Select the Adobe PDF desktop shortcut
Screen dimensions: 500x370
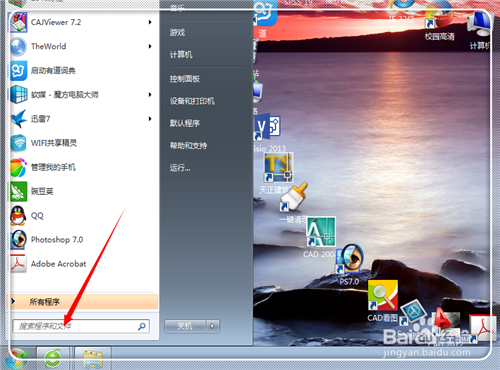pos(482,328)
